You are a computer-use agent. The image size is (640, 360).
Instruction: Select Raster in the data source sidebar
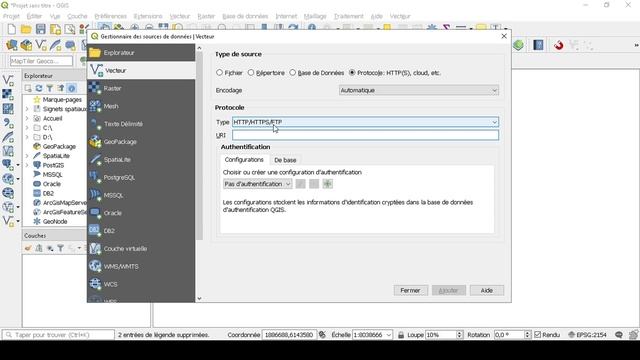click(x=141, y=88)
